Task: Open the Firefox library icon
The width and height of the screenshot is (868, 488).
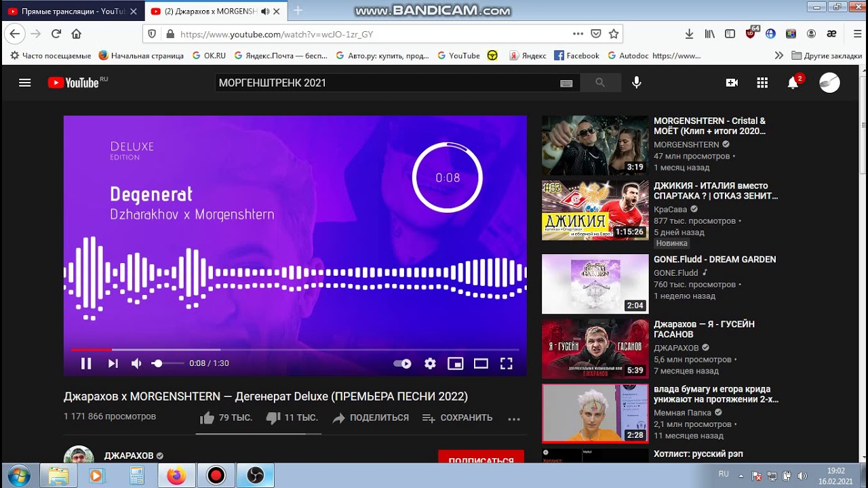Action: 709,34
